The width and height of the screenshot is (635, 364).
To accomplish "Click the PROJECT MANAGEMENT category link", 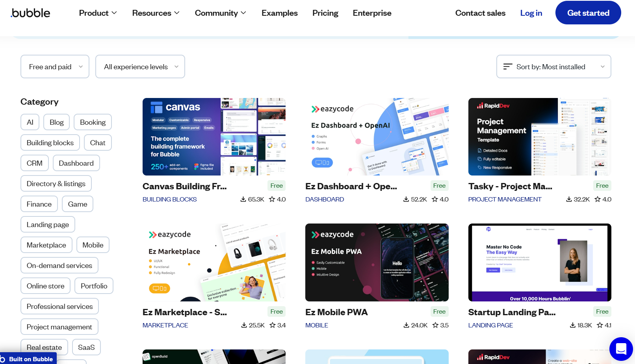I will point(505,199).
